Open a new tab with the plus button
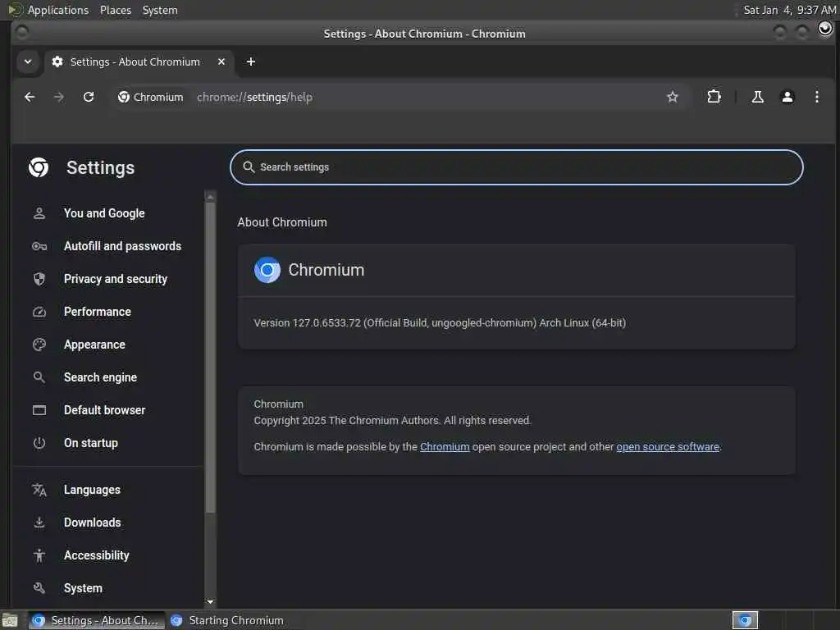840x630 pixels. pos(251,62)
